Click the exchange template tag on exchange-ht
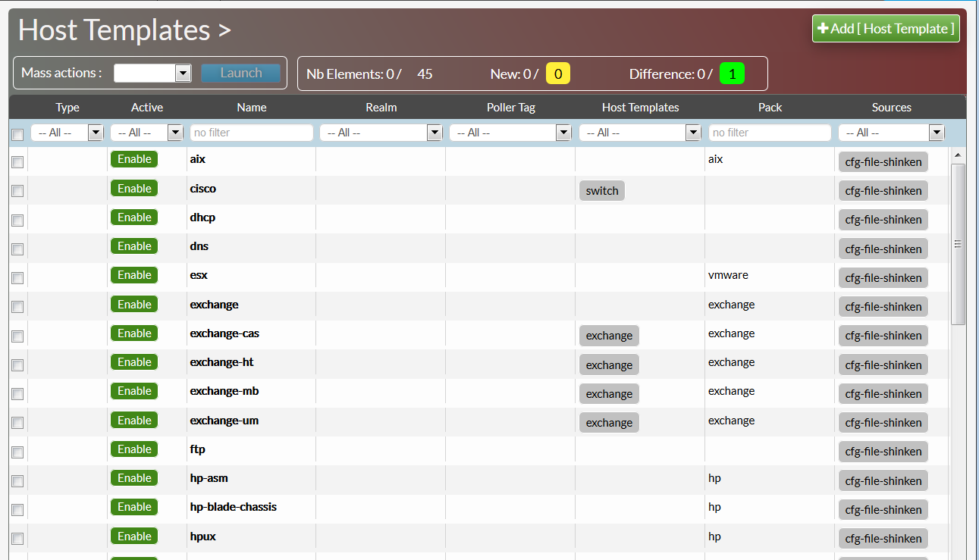This screenshot has height=560, width=979. [609, 364]
